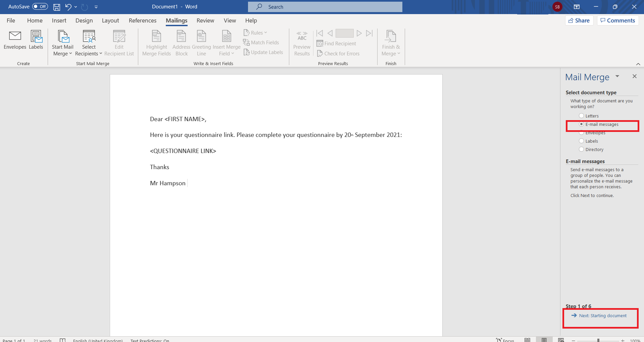Switch to the Insert tab
644x342 pixels.
pyautogui.click(x=59, y=20)
